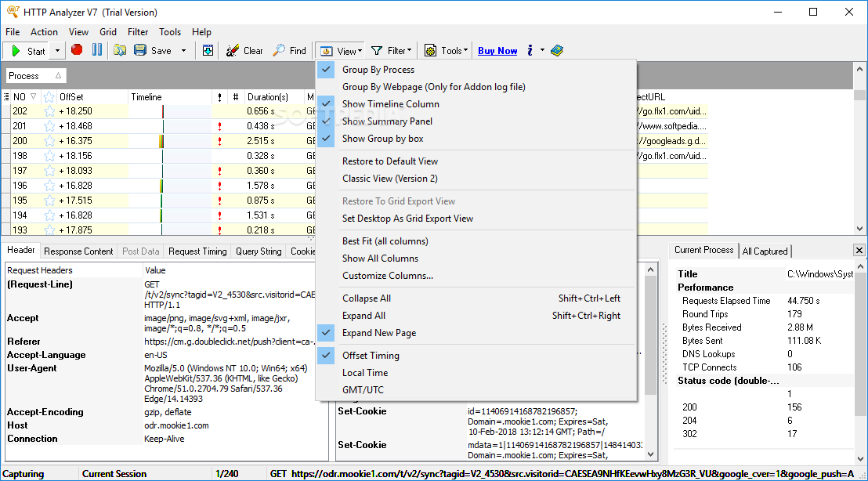Click the request grid vertical scrollbar down arrow
Viewport: 868px width, 481px height.
coord(859,229)
